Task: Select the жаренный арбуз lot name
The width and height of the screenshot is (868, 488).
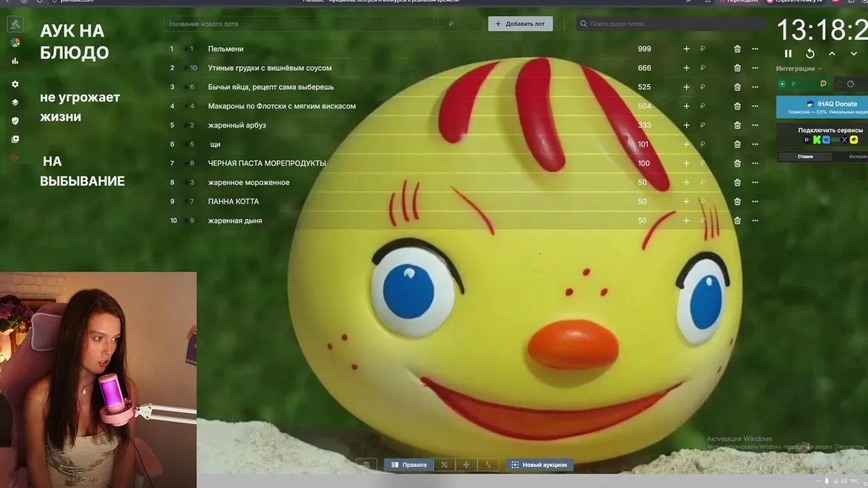Action: tap(237, 125)
